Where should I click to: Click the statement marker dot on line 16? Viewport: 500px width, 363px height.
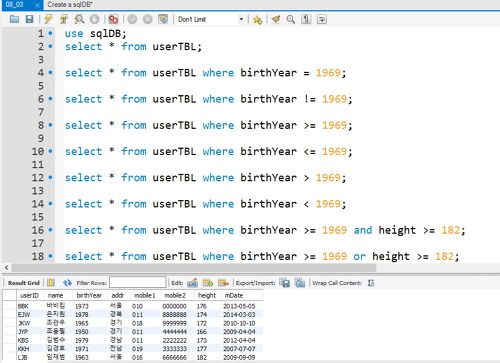(x=50, y=230)
